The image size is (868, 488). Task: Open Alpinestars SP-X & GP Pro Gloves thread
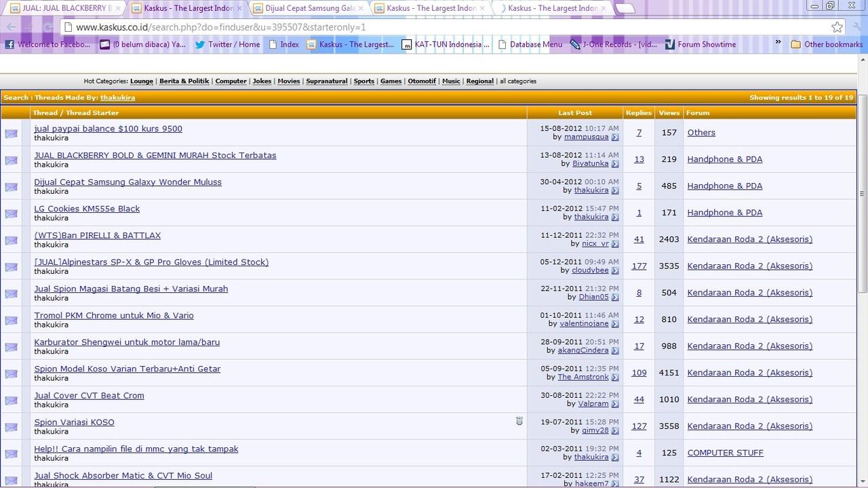click(x=152, y=262)
